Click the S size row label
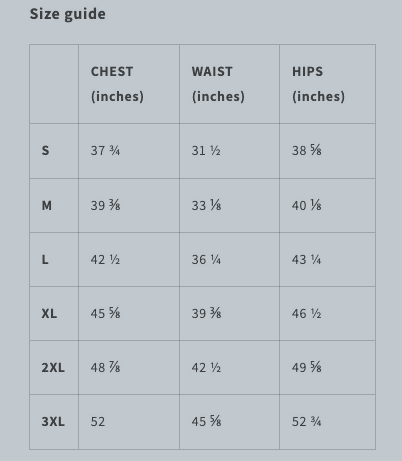Screen dimensions: 402x461 (x=45, y=151)
